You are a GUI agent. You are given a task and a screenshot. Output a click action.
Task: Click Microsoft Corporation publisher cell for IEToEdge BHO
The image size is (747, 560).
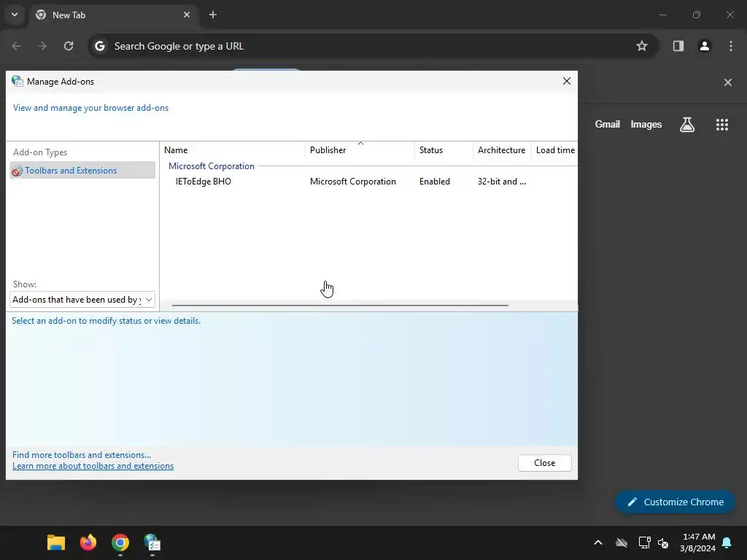tap(352, 182)
